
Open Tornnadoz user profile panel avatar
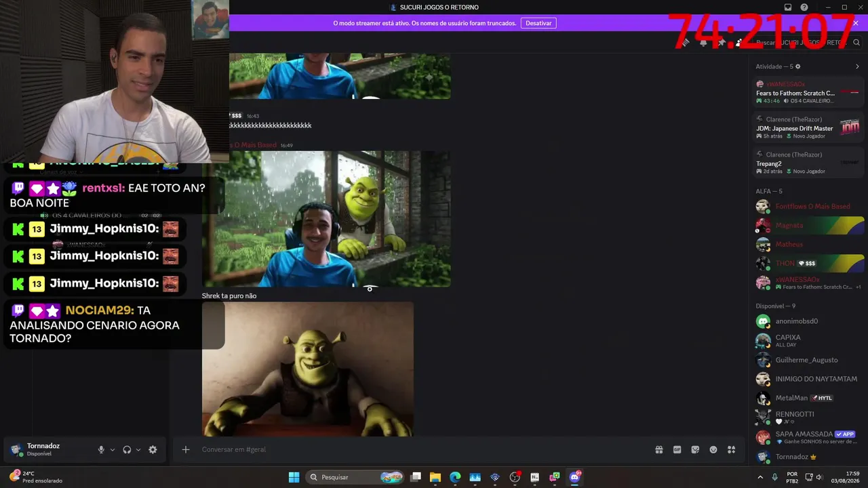point(16,449)
